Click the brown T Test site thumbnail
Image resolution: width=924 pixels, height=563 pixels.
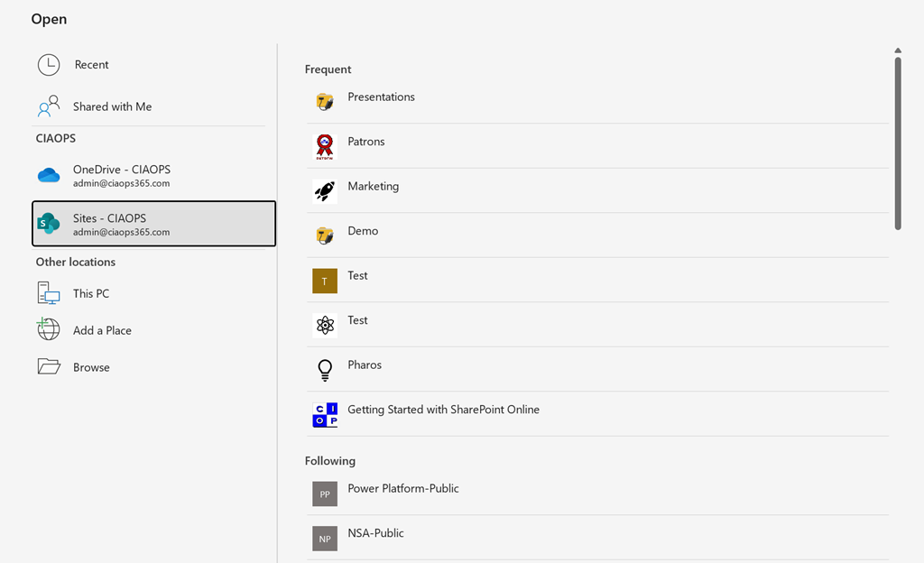pyautogui.click(x=325, y=281)
